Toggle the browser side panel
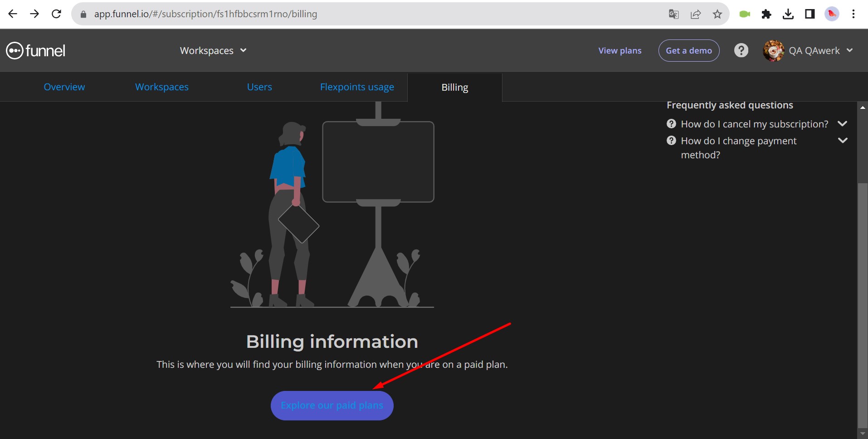 click(x=810, y=14)
